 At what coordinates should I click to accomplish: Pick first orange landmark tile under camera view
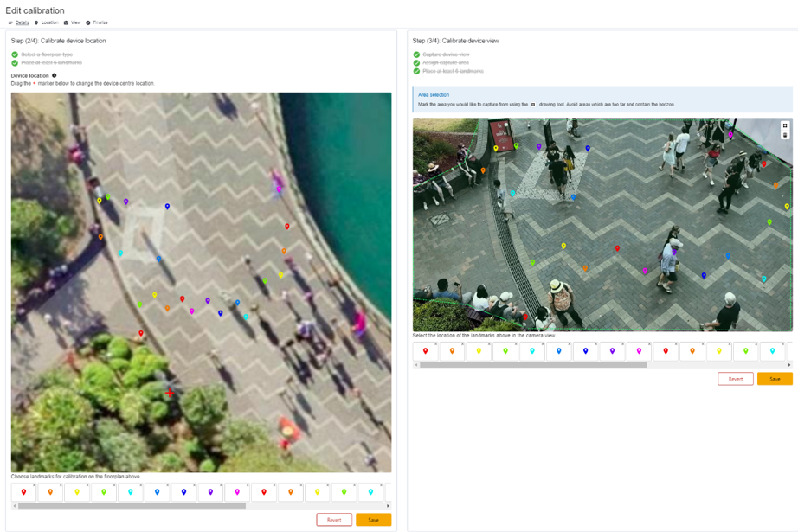pos(452,351)
